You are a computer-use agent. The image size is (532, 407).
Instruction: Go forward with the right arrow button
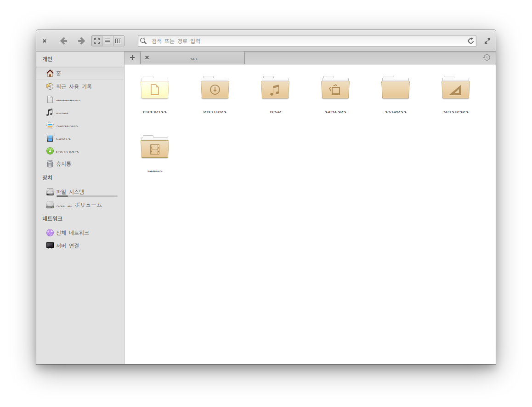pyautogui.click(x=81, y=41)
